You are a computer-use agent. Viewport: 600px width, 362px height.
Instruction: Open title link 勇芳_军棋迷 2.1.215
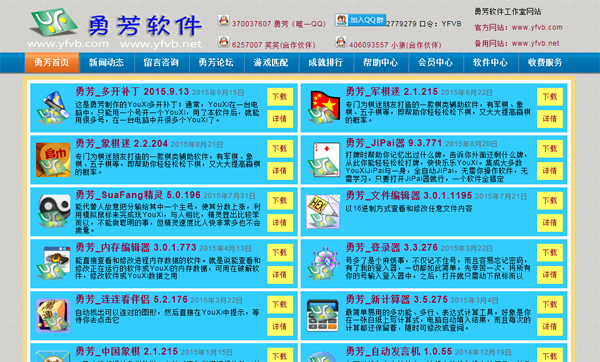(392, 92)
